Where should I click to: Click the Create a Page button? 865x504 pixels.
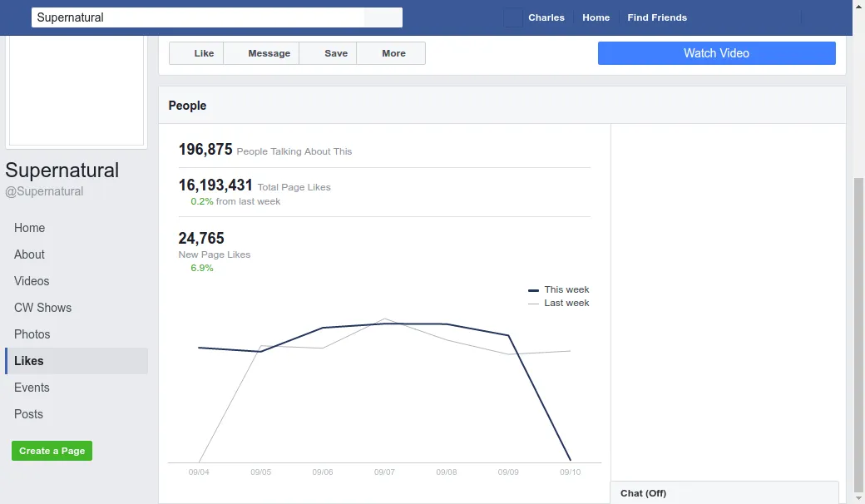[52, 451]
